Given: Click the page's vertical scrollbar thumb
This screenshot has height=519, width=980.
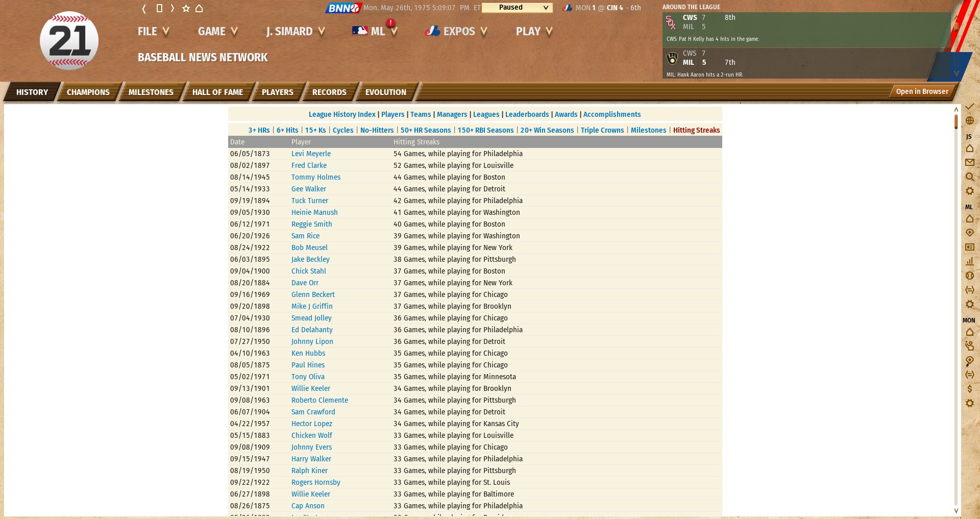Looking at the screenshot, I should pyautogui.click(x=956, y=121).
